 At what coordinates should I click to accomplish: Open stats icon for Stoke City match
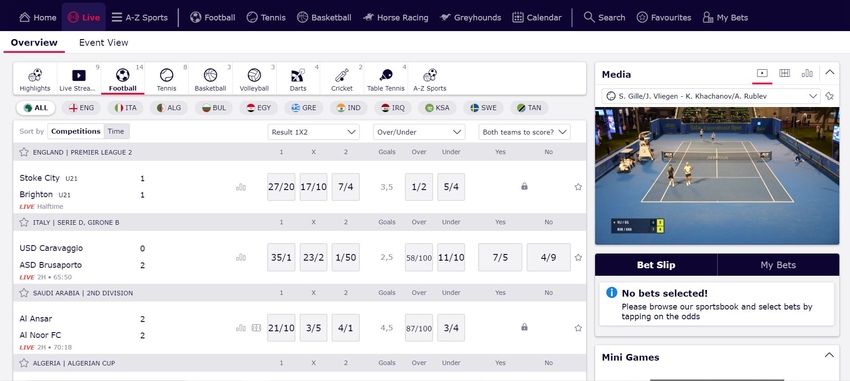click(x=241, y=187)
